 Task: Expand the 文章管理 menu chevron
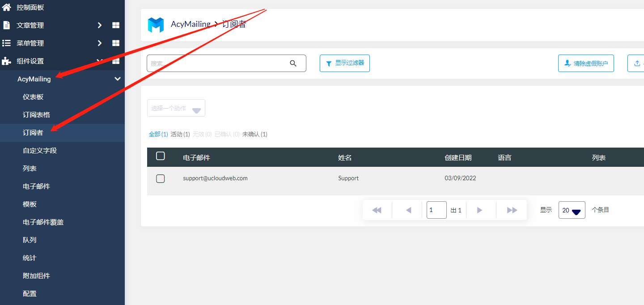100,25
